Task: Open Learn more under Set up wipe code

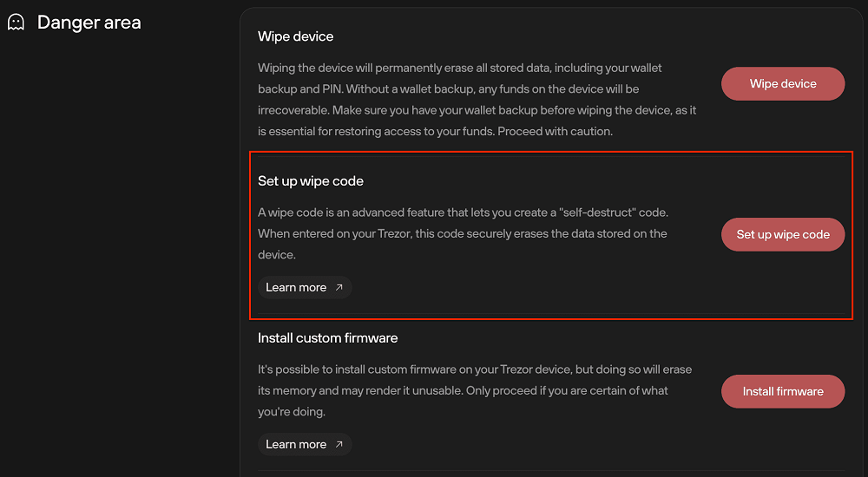Action: (x=305, y=287)
